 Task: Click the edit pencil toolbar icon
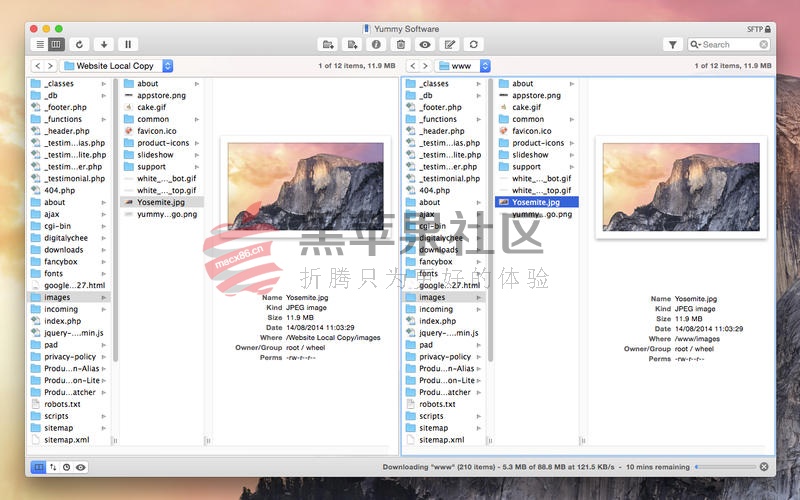click(449, 44)
